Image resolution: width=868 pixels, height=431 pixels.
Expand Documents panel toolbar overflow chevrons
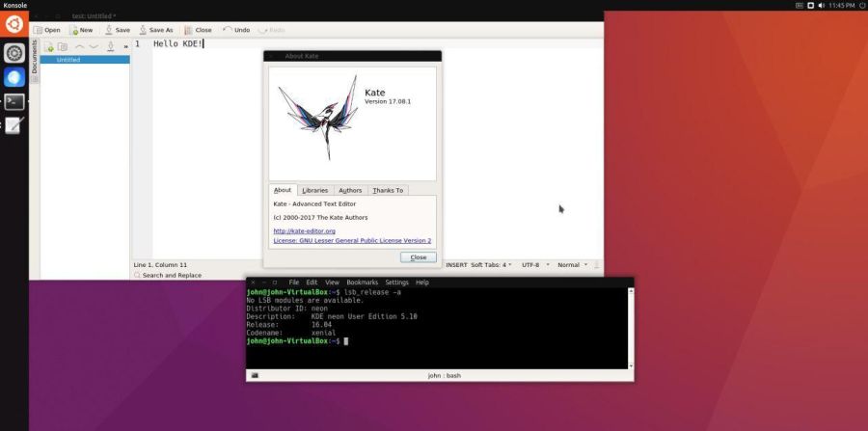point(125,47)
